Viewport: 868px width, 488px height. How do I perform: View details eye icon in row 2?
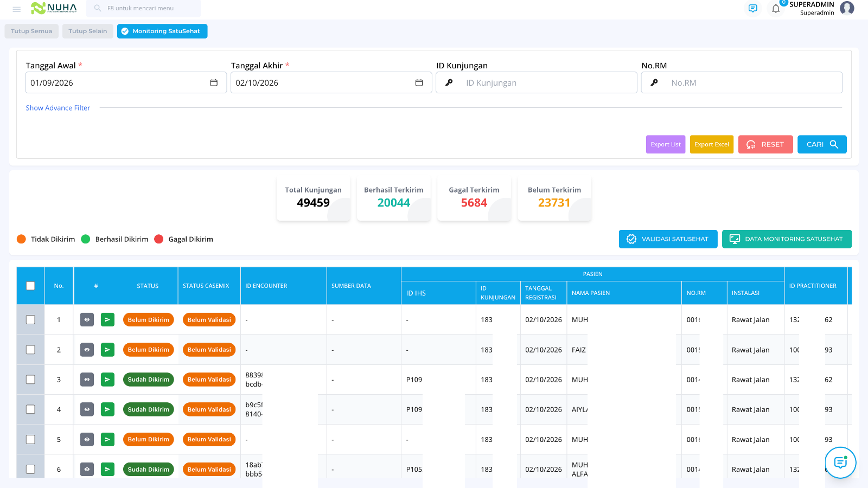tap(87, 350)
